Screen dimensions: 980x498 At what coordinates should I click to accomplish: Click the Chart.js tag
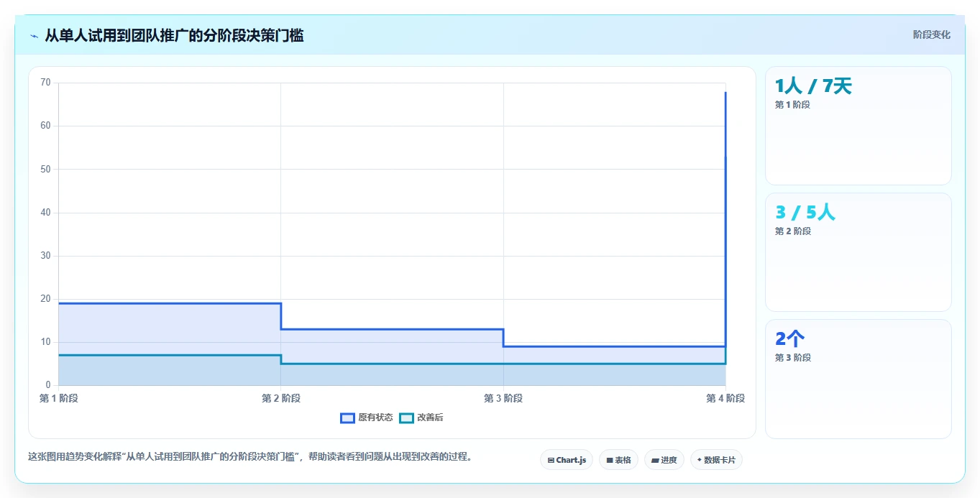(x=567, y=460)
